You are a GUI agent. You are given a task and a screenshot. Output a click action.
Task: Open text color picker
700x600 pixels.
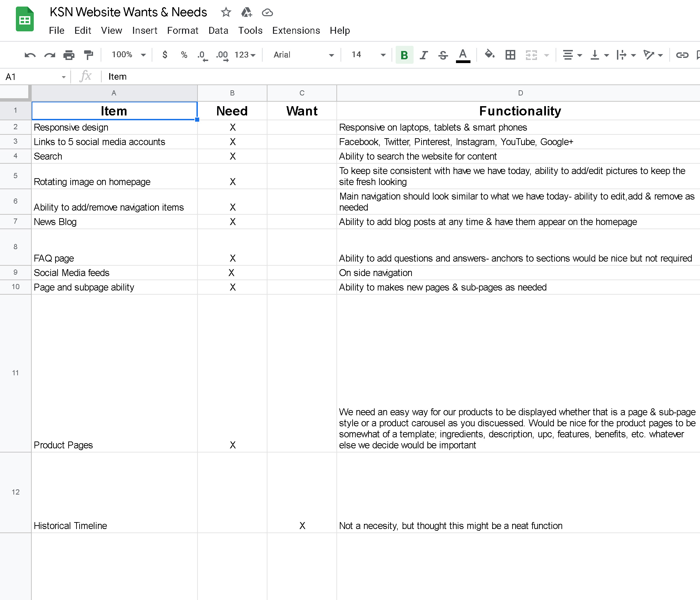(463, 55)
